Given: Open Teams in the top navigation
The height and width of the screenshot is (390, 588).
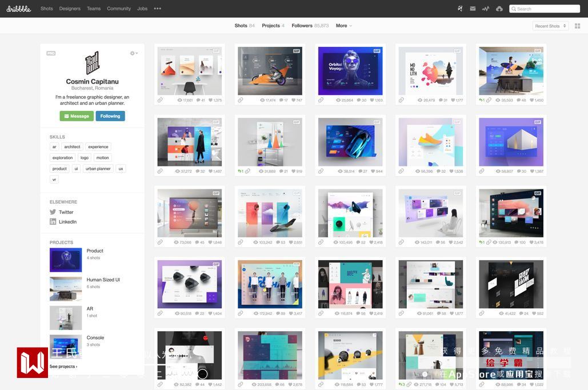Looking at the screenshot, I should (94, 8).
